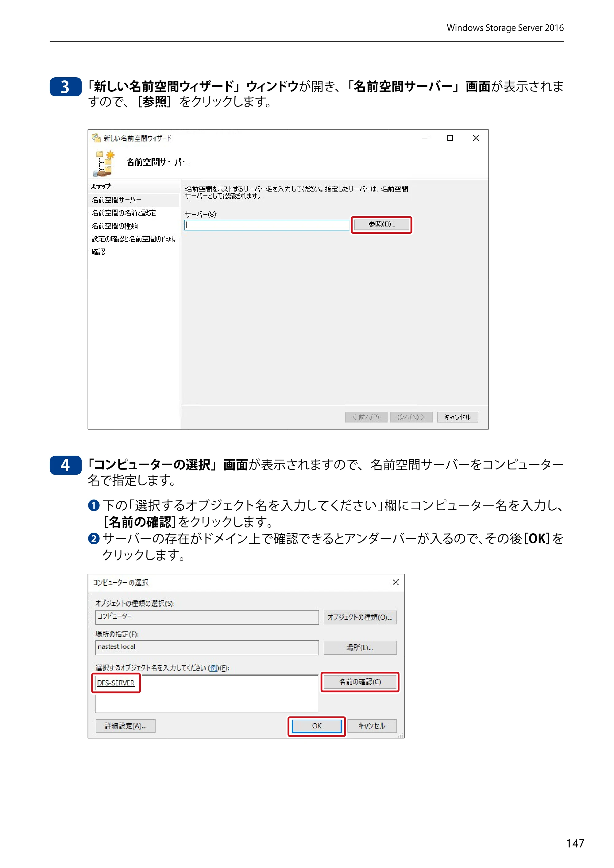This screenshot has height=868, width=614.
Task: Minimize the 新しい名前空間ウィザード window
Action: tap(425, 138)
